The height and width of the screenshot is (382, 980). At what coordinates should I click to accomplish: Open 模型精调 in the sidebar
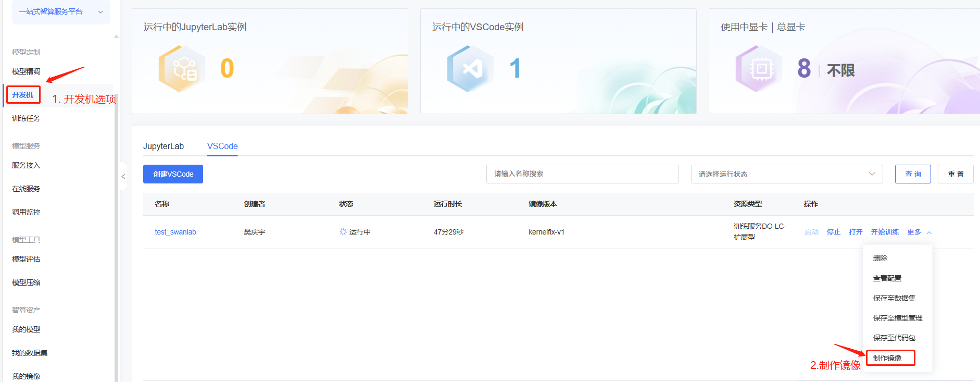click(x=26, y=71)
